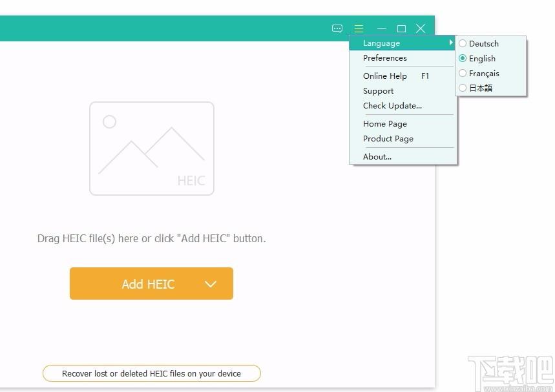Select Support in the menu
This screenshot has width=555, height=392.
tap(402, 91)
